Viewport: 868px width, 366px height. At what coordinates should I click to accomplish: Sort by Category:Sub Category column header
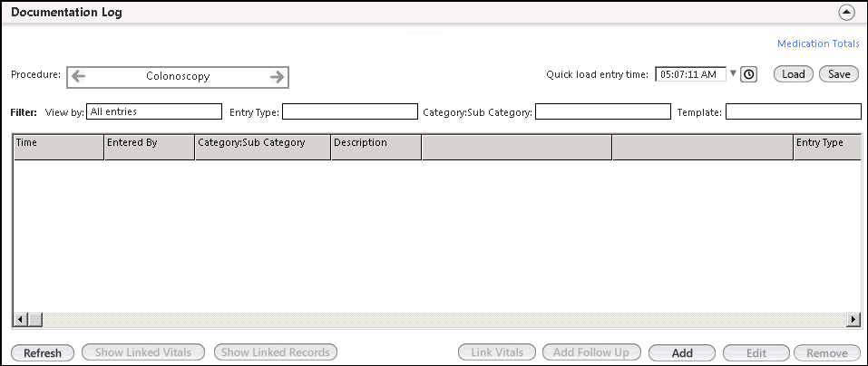(x=263, y=147)
